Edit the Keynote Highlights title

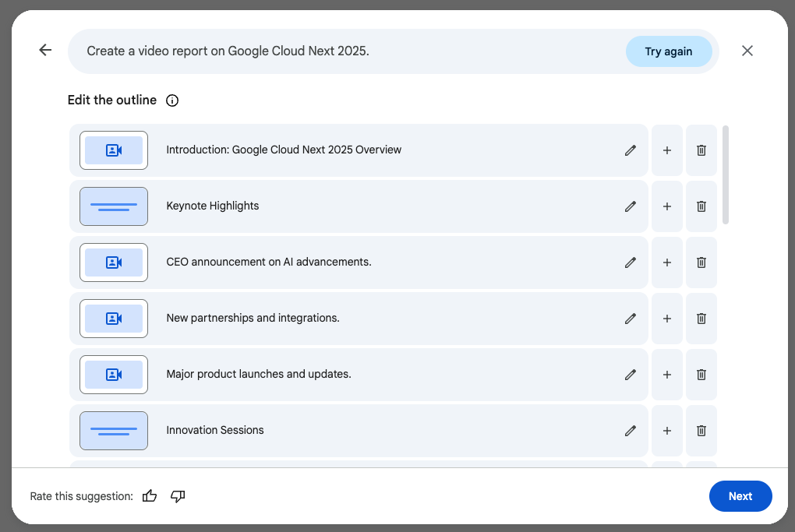[x=631, y=206]
